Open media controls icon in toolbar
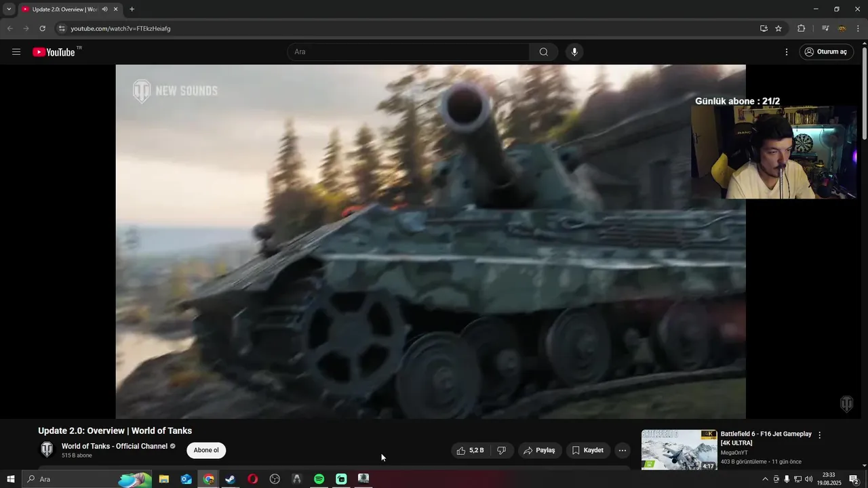This screenshot has width=868, height=488. (x=825, y=28)
